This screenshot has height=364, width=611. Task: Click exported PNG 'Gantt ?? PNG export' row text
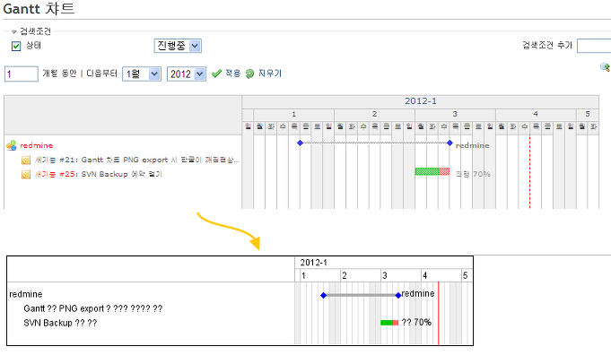click(x=93, y=308)
